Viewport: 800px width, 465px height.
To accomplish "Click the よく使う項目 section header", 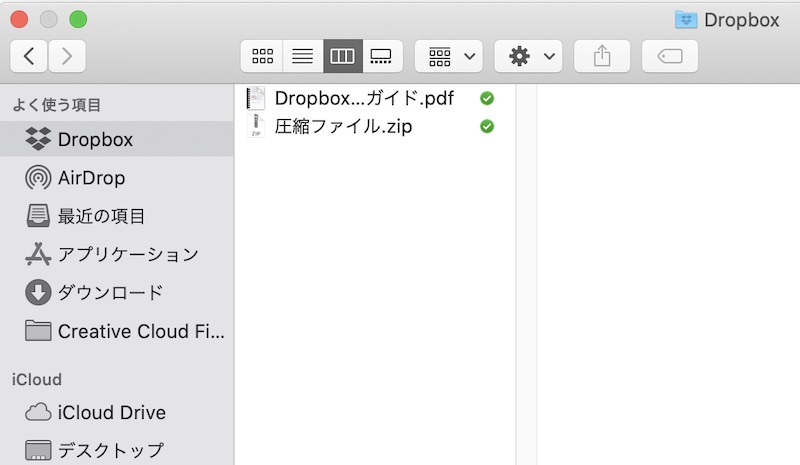I will tap(57, 105).
